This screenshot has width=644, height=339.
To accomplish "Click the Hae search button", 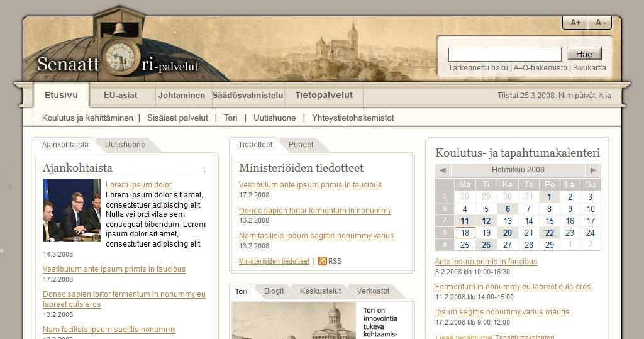I will (x=584, y=54).
